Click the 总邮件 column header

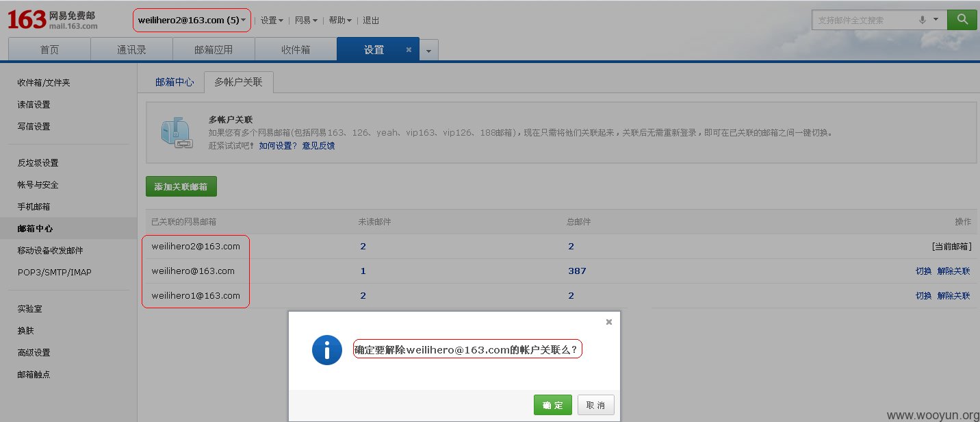coord(579,222)
